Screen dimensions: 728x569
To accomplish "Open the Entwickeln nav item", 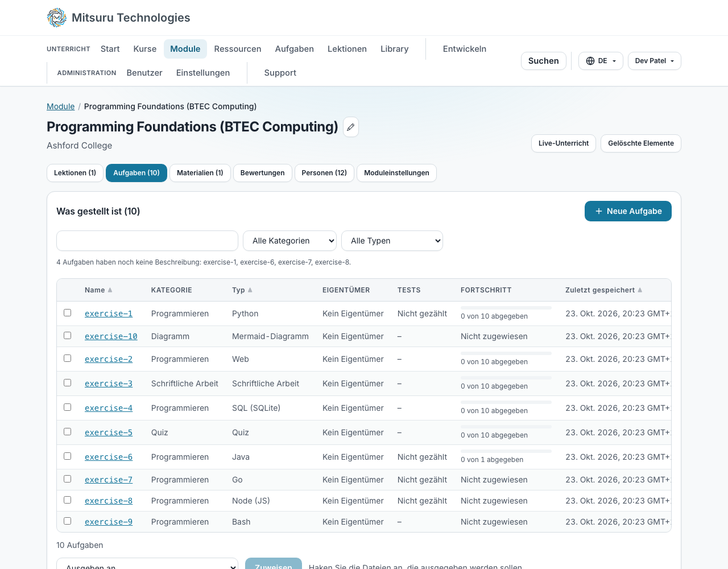I will click(x=465, y=49).
